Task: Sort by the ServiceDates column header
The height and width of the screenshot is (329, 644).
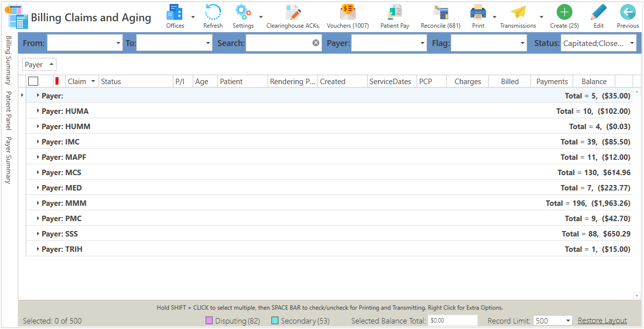Action: (x=392, y=82)
